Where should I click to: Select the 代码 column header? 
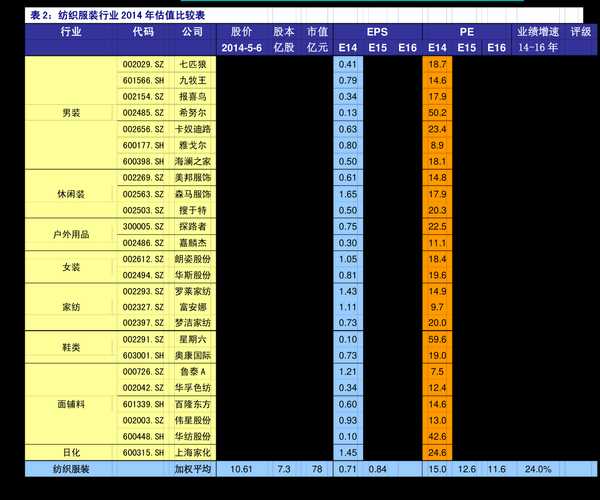point(143,32)
